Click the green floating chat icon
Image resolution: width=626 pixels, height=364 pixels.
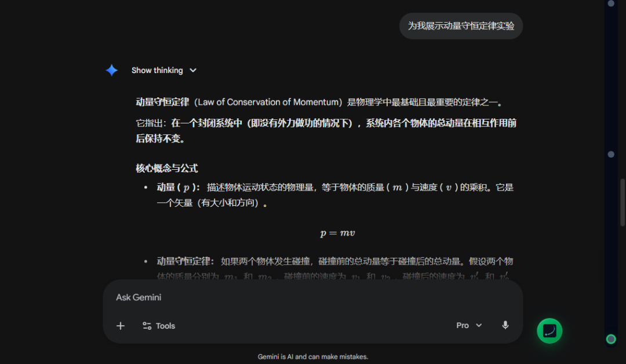point(549,331)
